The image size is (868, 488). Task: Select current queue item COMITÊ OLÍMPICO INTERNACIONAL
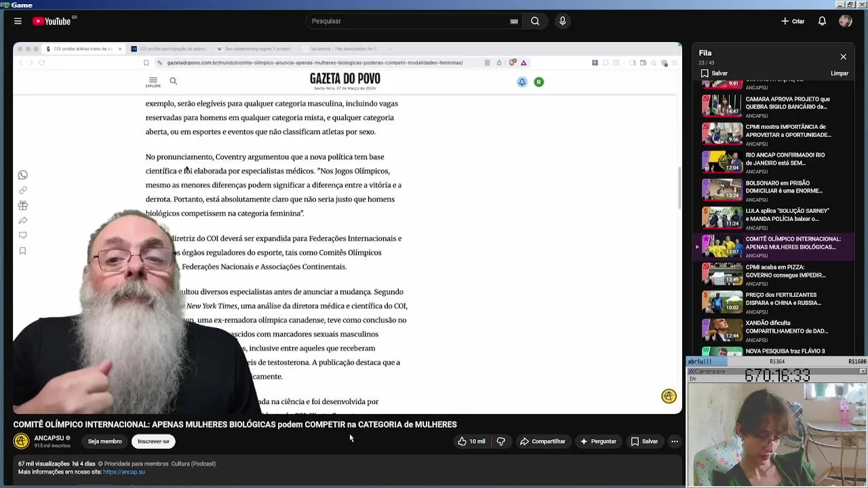(x=773, y=247)
